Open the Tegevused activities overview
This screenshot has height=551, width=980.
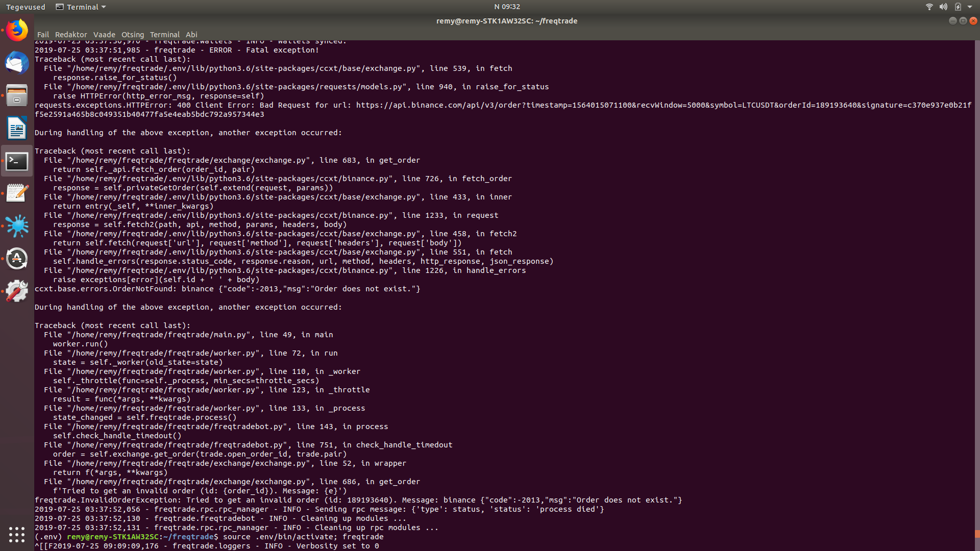(x=25, y=7)
